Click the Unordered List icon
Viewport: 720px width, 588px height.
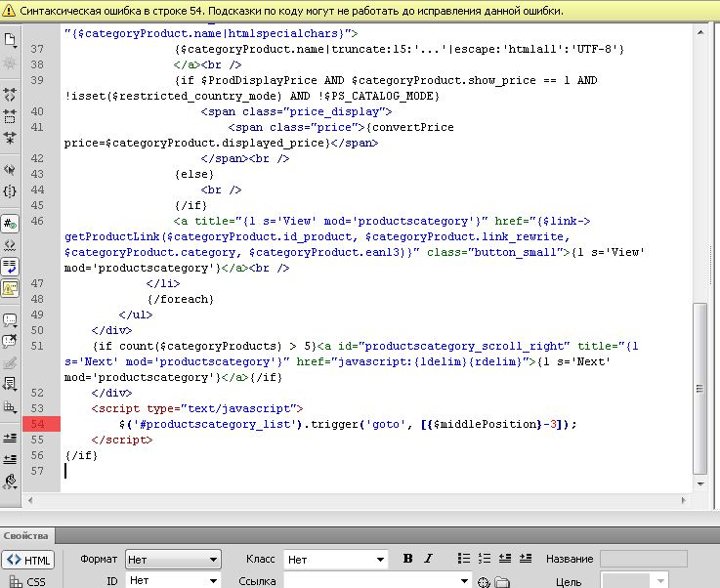tap(464, 558)
